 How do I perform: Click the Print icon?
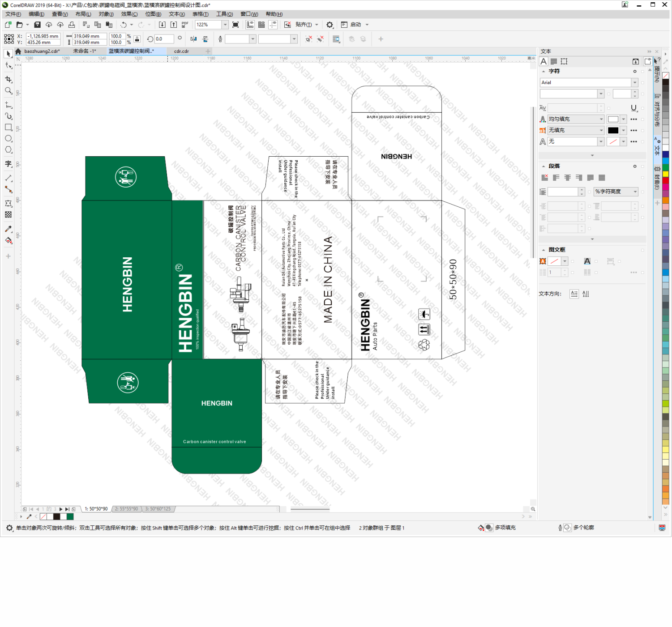pyautogui.click(x=72, y=25)
